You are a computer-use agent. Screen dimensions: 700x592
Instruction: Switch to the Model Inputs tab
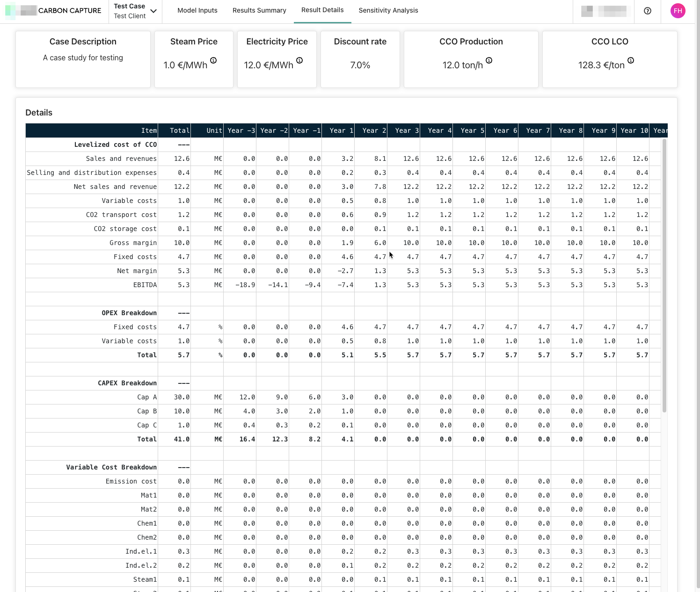click(x=197, y=10)
